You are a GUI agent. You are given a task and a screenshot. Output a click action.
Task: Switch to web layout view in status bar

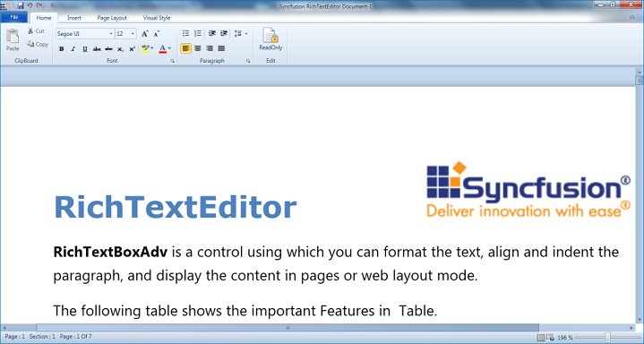[550, 338]
